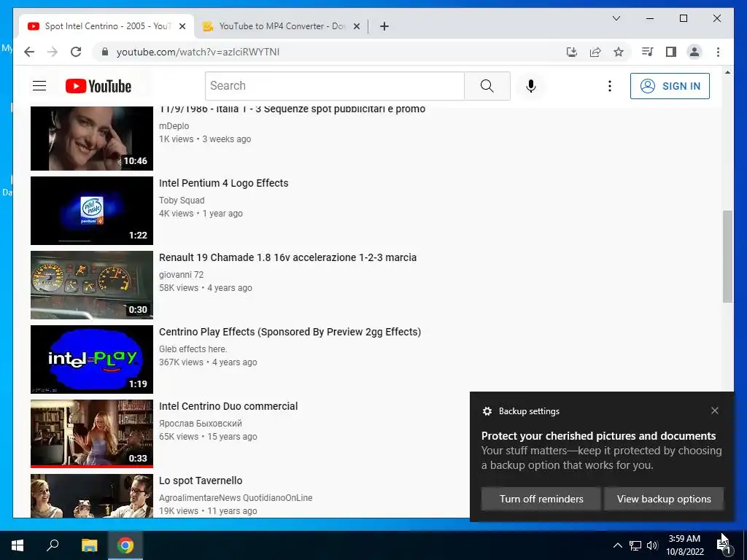Click title Renault 19 Chamade 1.8 16v accelerazione
The height and width of the screenshot is (560, 747).
287,257
